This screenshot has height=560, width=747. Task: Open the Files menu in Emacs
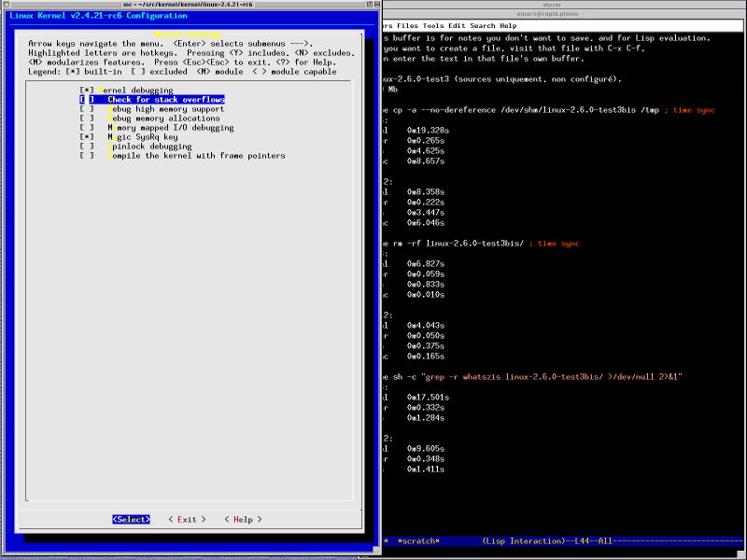click(407, 26)
